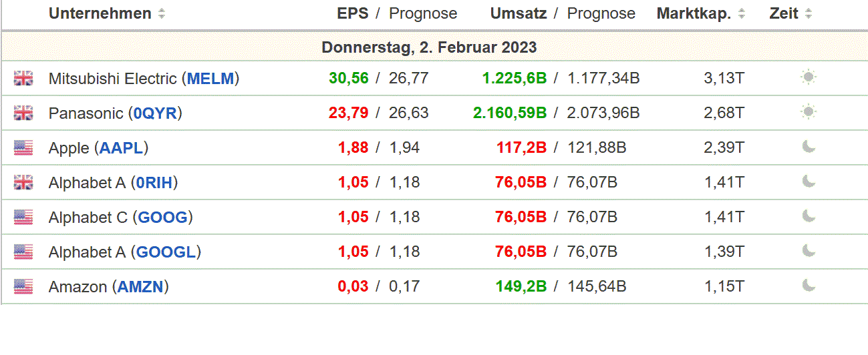Screen dimensions: 868x355
Task: Open the GOOGL ticker link
Action: 166,252
